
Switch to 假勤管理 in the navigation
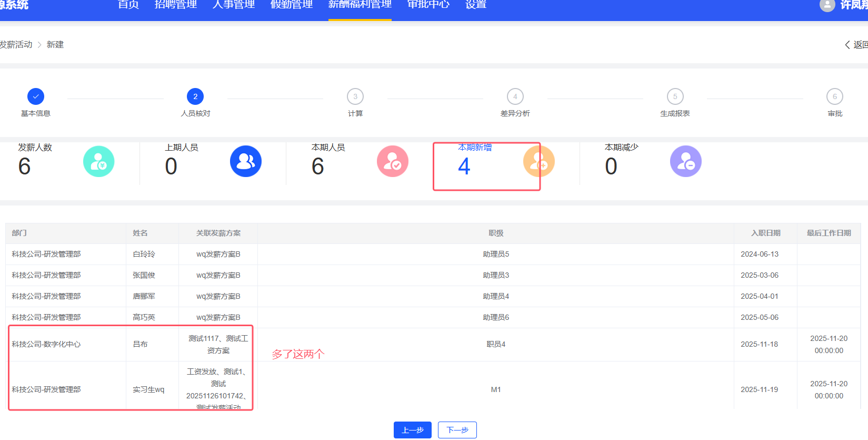(292, 5)
